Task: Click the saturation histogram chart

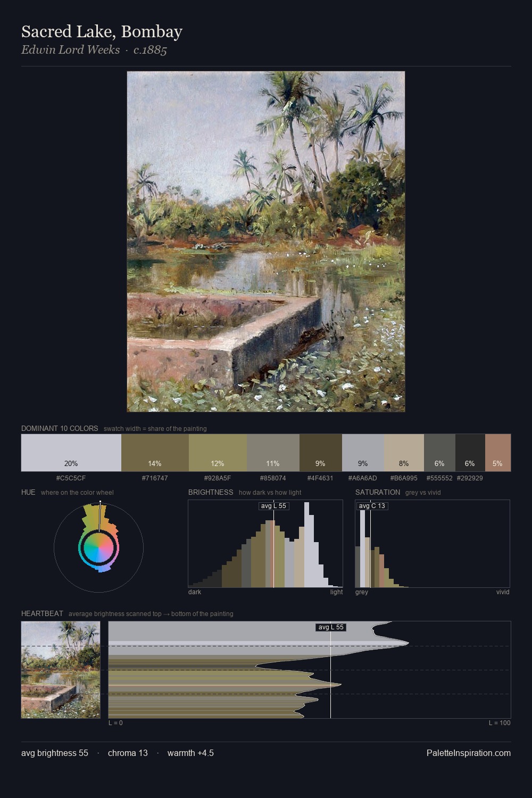Action: coord(433,544)
